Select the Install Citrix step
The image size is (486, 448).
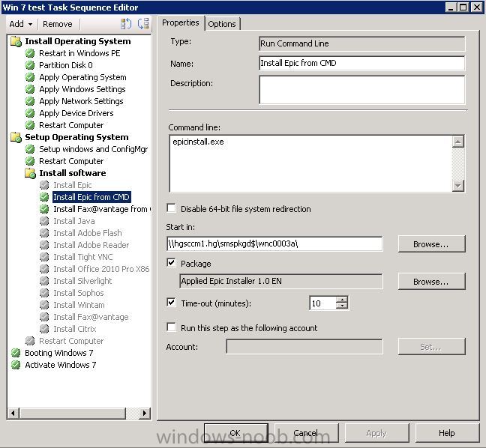[x=75, y=329]
